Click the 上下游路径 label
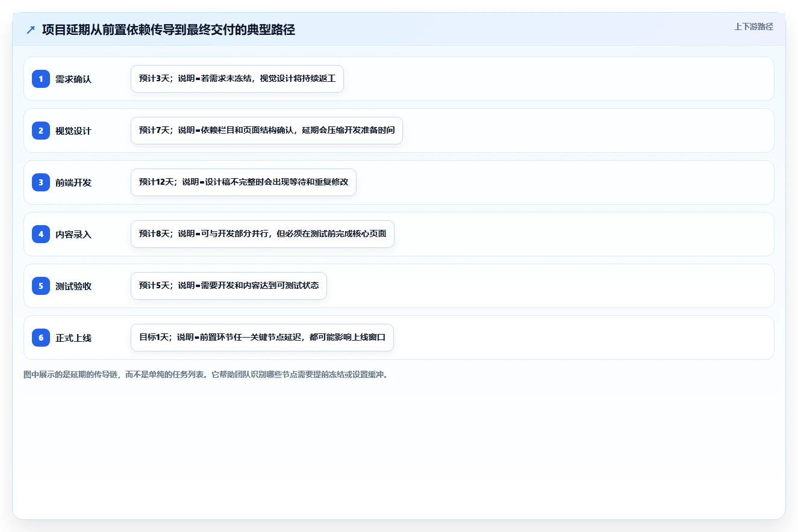 click(753, 27)
